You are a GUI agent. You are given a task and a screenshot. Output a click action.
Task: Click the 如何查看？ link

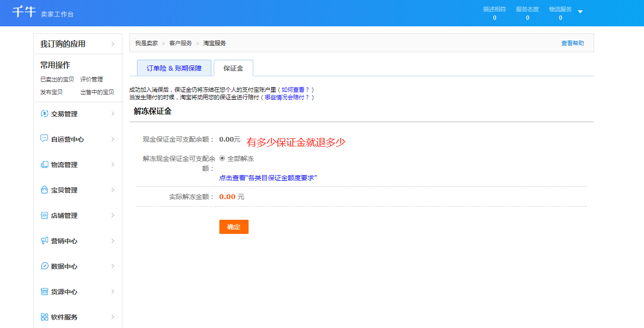[296, 90]
